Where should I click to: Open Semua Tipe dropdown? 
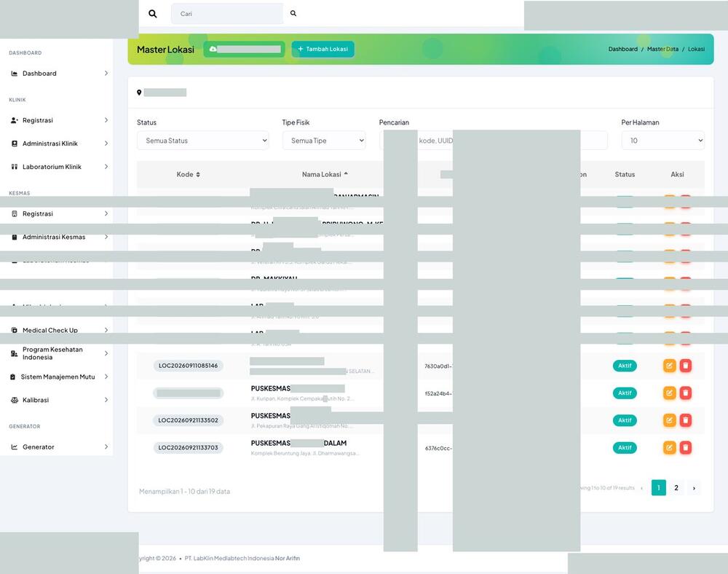pos(324,141)
